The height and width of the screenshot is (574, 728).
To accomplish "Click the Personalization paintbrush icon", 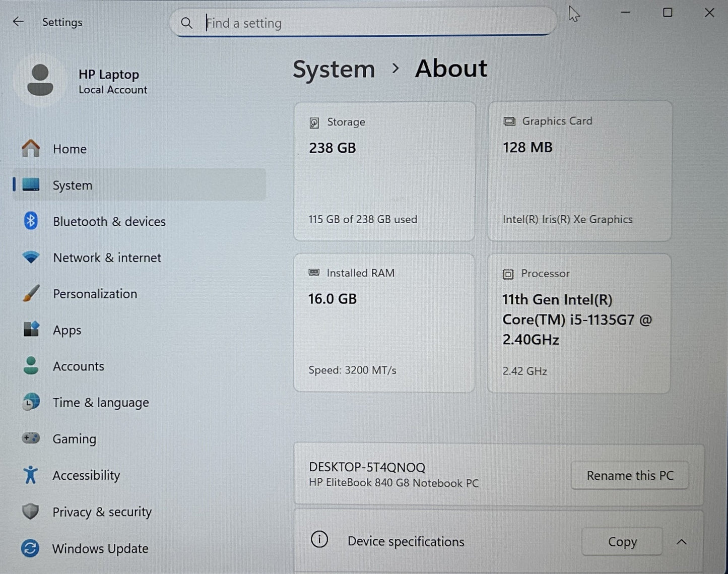I will click(31, 294).
